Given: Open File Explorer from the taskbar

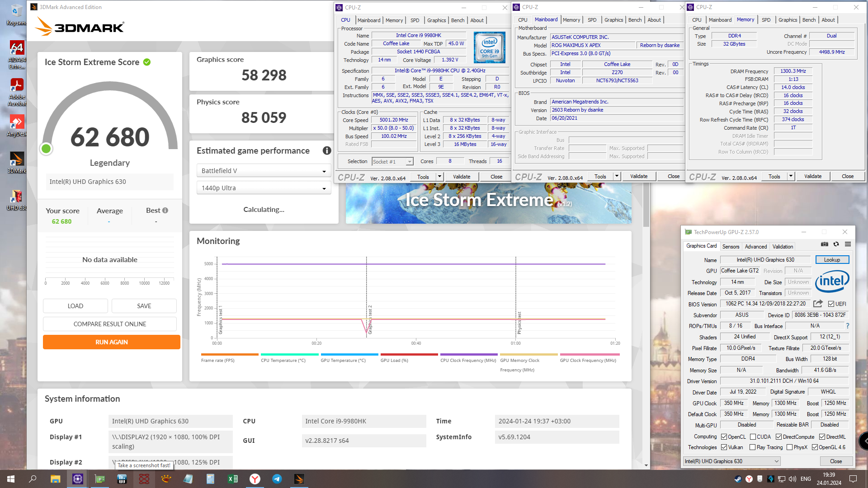Looking at the screenshot, I should [55, 479].
